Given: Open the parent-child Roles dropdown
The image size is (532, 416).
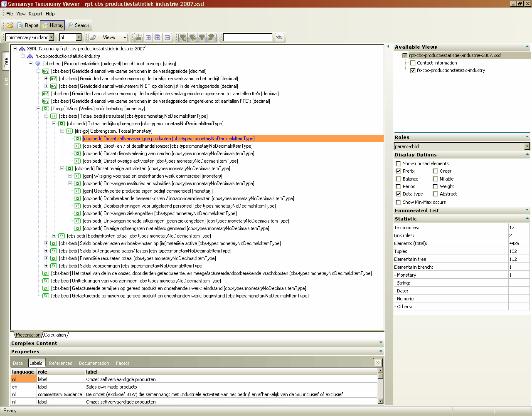Looking at the screenshot, I should click(527, 146).
